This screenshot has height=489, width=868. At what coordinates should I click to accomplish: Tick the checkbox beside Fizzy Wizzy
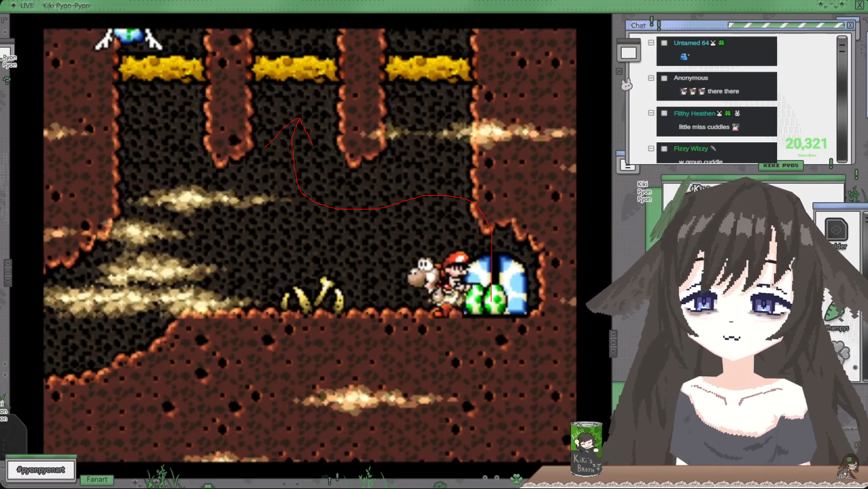pyautogui.click(x=664, y=149)
